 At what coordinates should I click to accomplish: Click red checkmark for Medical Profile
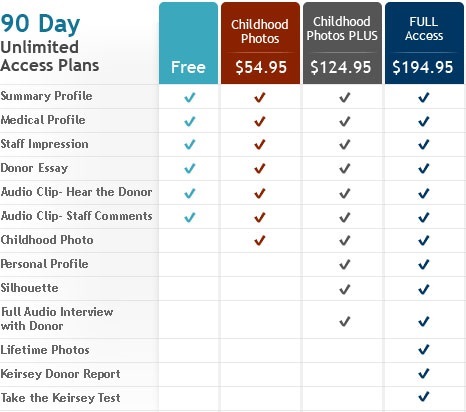click(x=260, y=121)
